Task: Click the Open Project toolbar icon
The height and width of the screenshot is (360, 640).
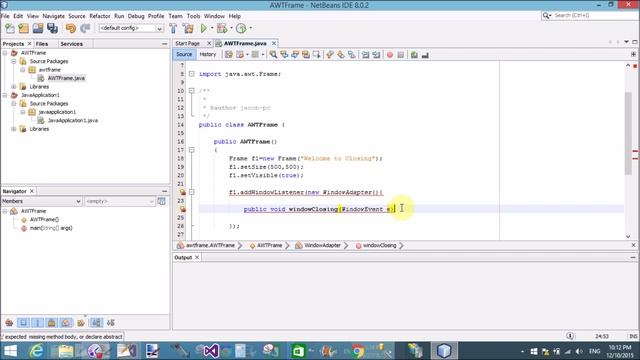Action: 38,28
